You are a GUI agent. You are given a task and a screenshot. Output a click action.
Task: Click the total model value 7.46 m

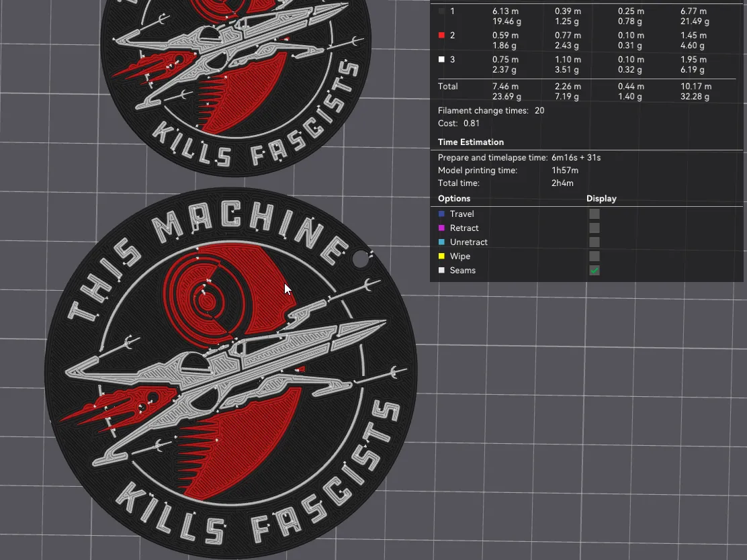tap(505, 86)
